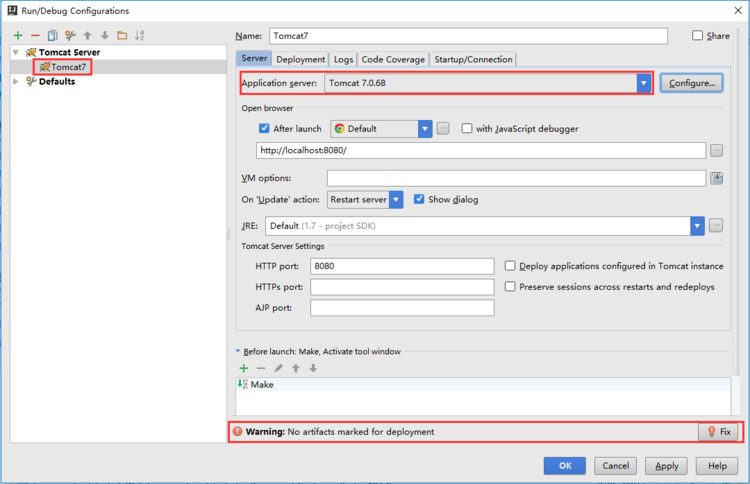The width and height of the screenshot is (750, 484).
Task: Enable Preserve sessions across restarts and redeploys
Action: (510, 286)
